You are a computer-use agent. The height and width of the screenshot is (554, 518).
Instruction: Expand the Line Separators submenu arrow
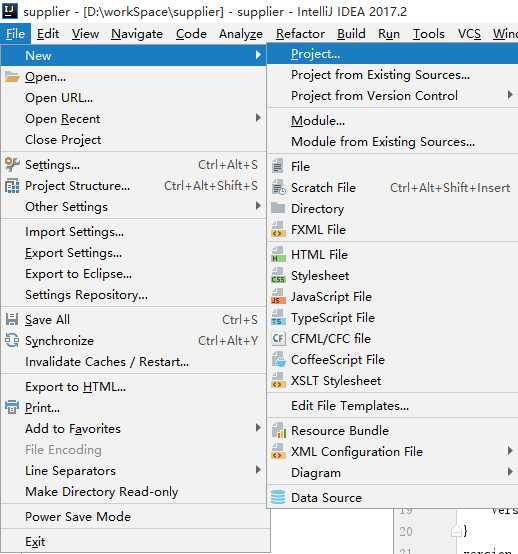point(259,470)
